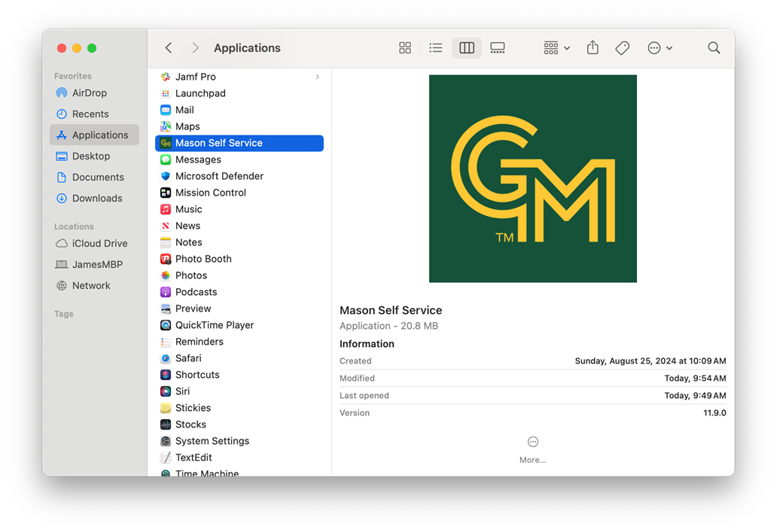Click the Version value 11.9.0
Screen dimensions: 777x532
(x=715, y=412)
